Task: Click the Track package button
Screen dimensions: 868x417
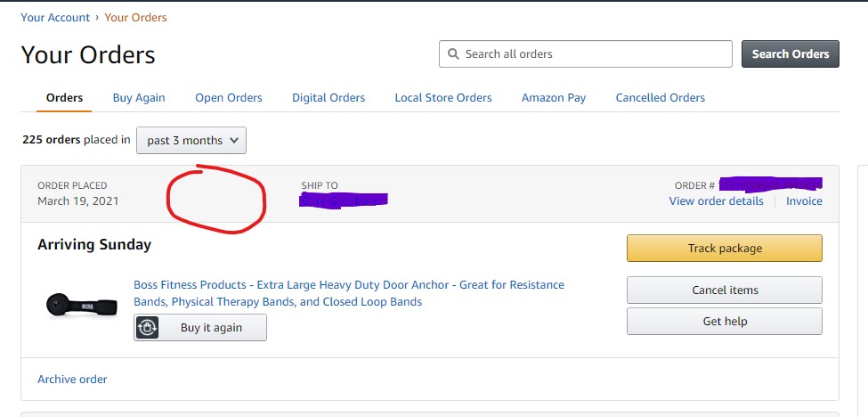Action: point(725,248)
